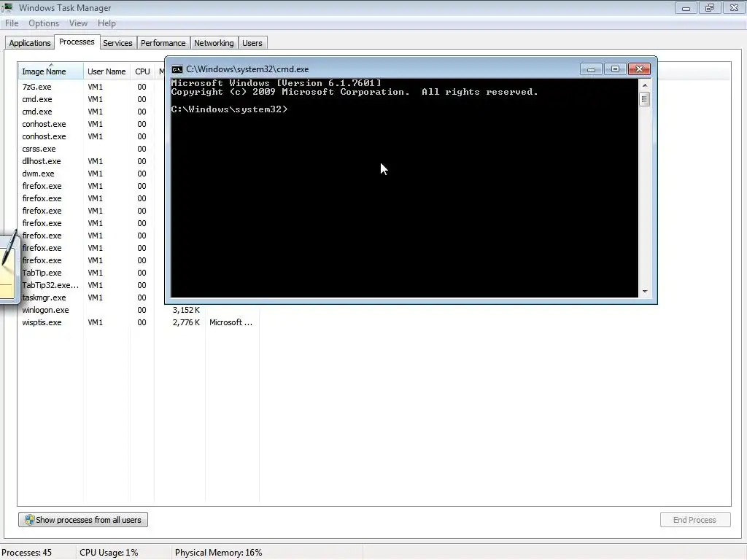Click CPU Usage: 1% status entry
747x560 pixels.
tap(109, 553)
